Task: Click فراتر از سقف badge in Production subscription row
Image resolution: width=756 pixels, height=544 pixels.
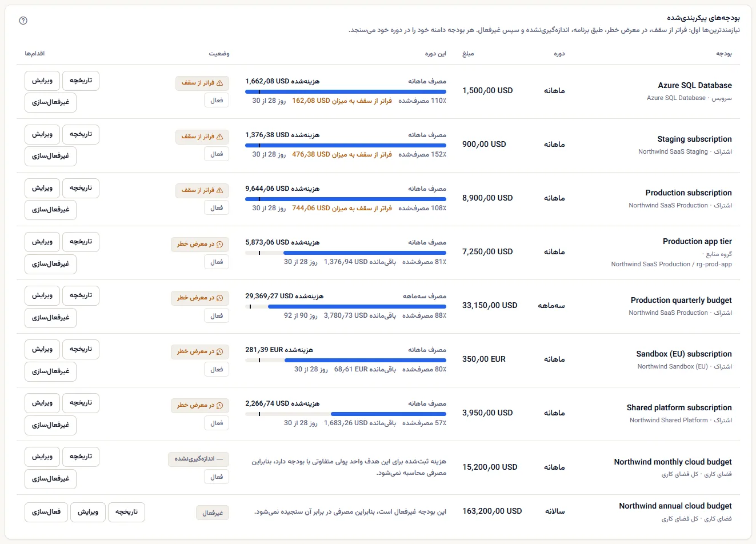Action: [202, 190]
